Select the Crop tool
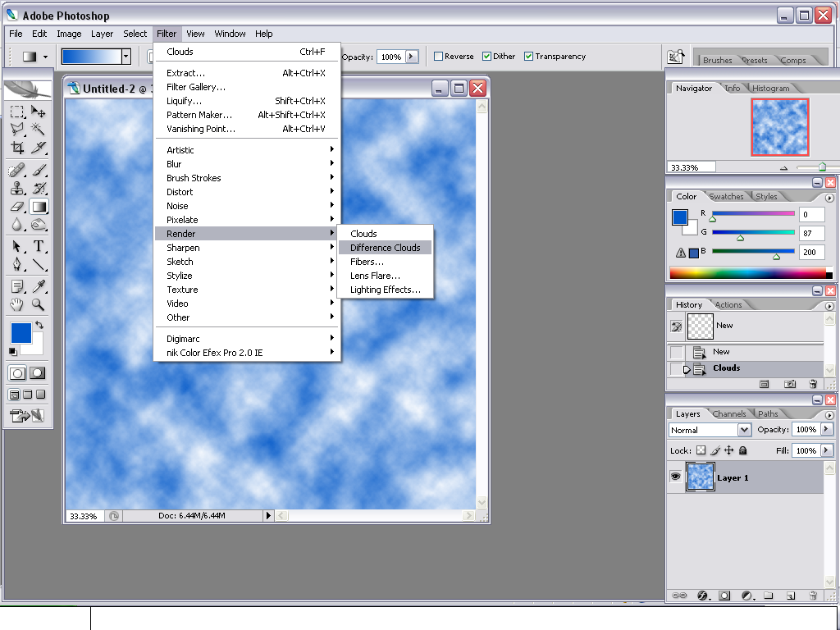Screen dimensions: 840x630 click(17, 148)
